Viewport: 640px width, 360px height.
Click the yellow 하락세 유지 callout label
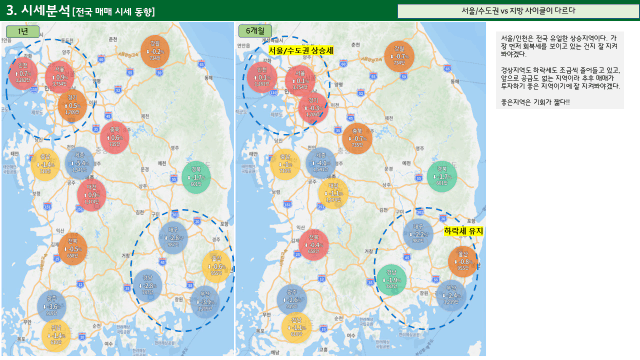pyautogui.click(x=463, y=231)
